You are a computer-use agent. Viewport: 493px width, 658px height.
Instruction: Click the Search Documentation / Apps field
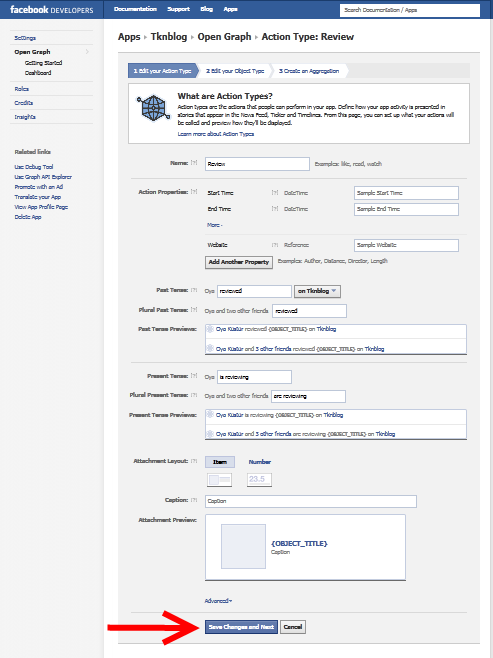410,10
